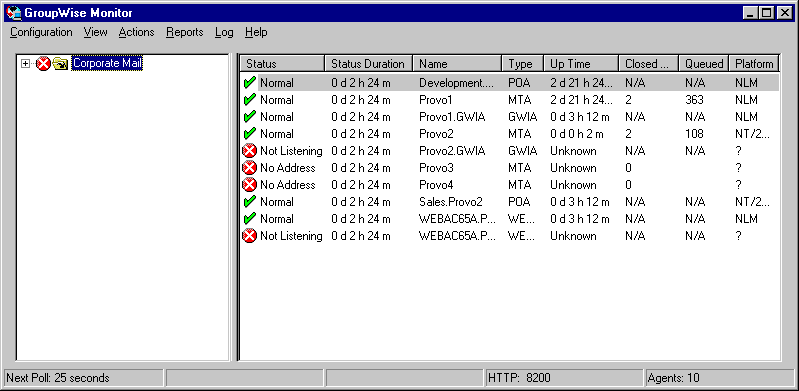Screen dimensions: 799x391
Task: Click the GroupWise Monitor title bar icon
Action: (14, 12)
